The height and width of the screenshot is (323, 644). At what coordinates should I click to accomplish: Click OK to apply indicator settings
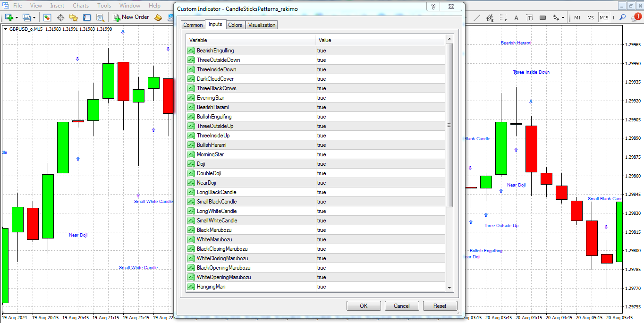[x=364, y=306]
